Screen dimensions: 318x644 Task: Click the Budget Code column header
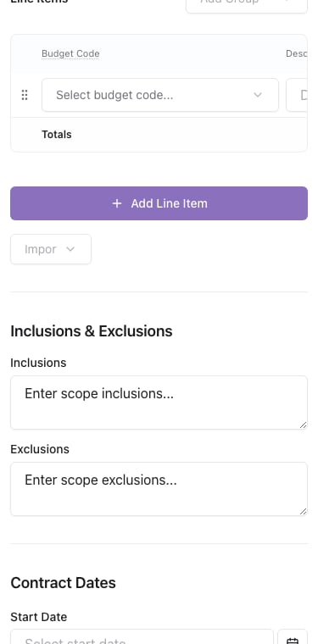click(70, 53)
